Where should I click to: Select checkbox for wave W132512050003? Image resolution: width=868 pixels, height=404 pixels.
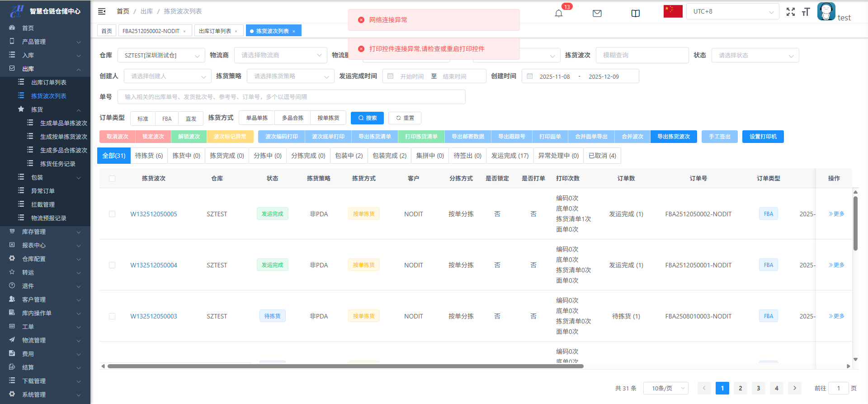tap(112, 316)
